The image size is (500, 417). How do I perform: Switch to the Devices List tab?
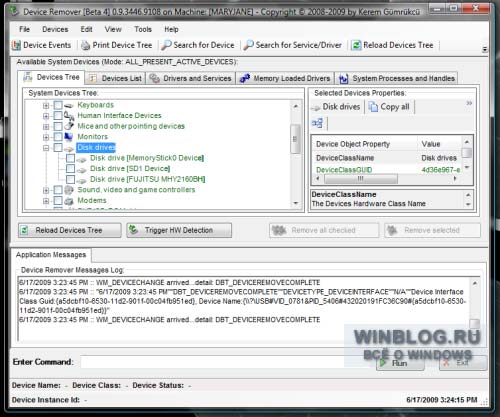(x=115, y=78)
